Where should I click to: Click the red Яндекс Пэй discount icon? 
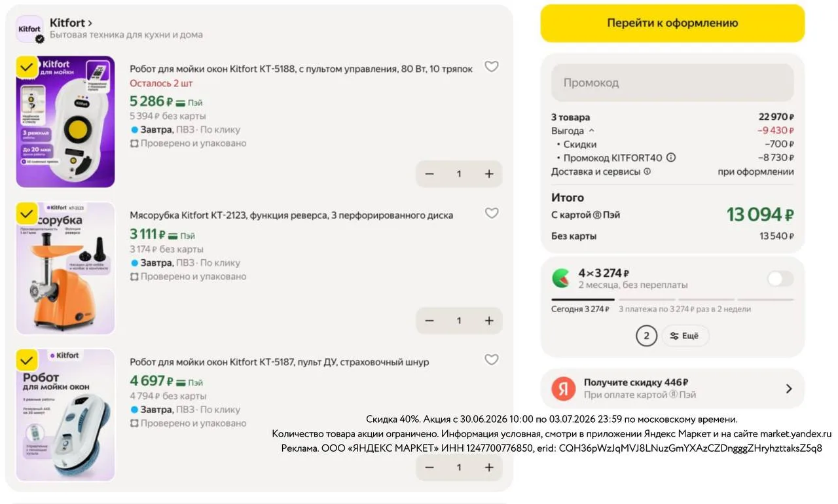563,389
